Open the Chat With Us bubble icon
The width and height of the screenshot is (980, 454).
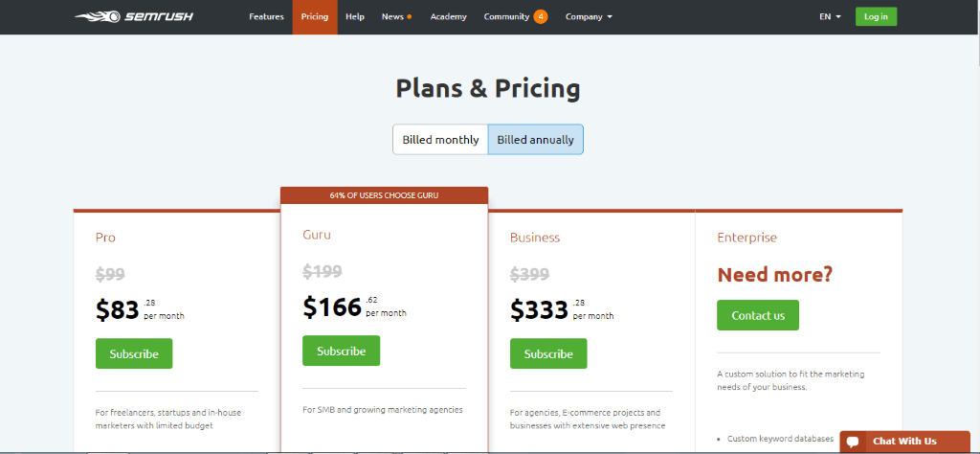853,442
